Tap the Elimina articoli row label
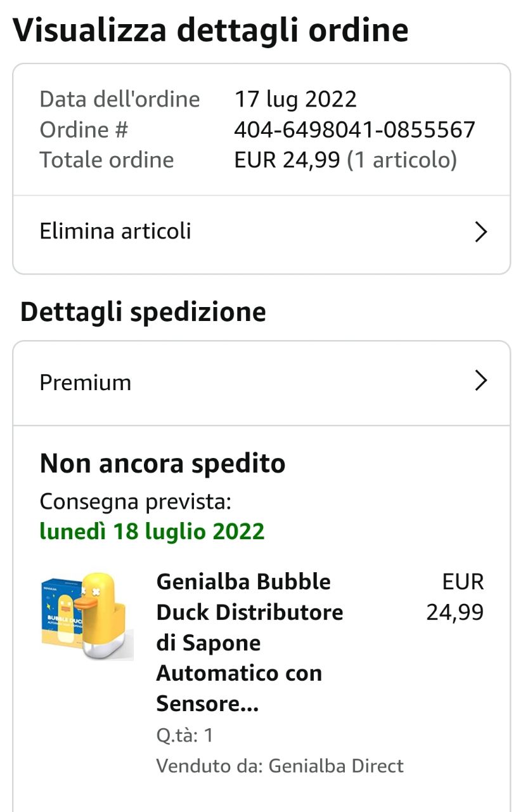 (x=115, y=231)
